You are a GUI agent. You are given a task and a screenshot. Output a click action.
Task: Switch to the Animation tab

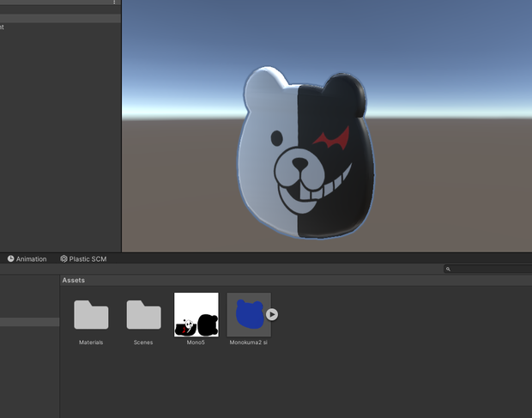27,259
